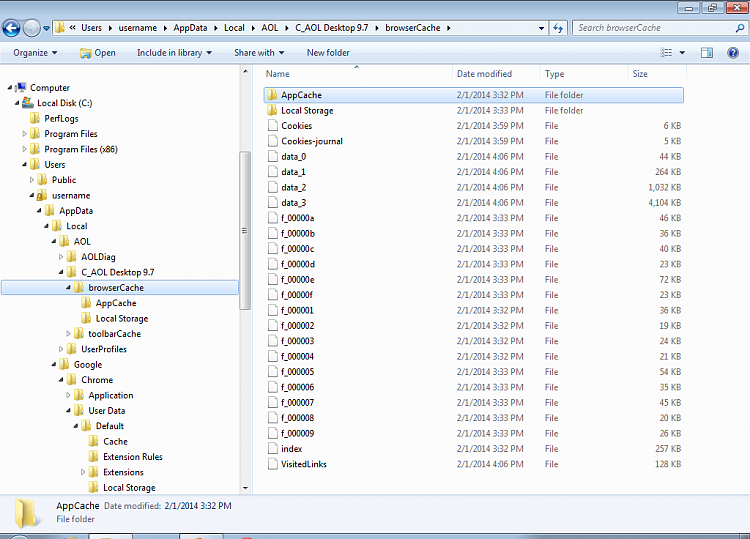Expand the Program Files tree node

tap(24, 134)
